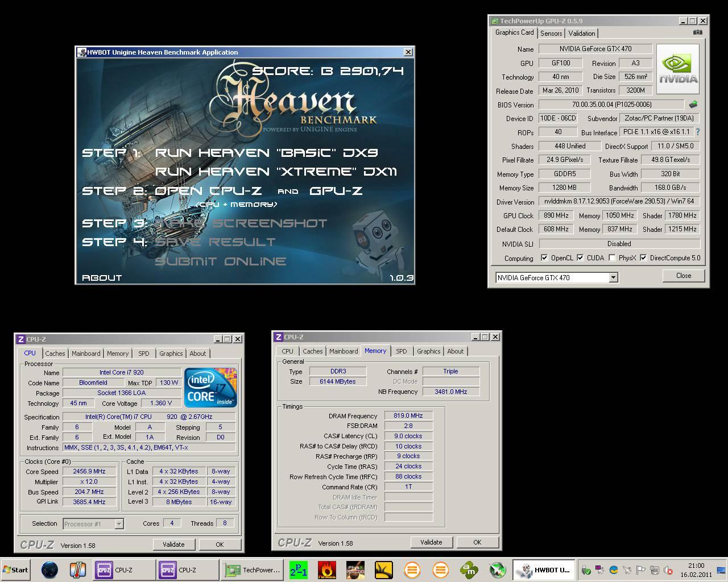Open the Mainboard tab in CPU-Z CPU window

[x=86, y=354]
